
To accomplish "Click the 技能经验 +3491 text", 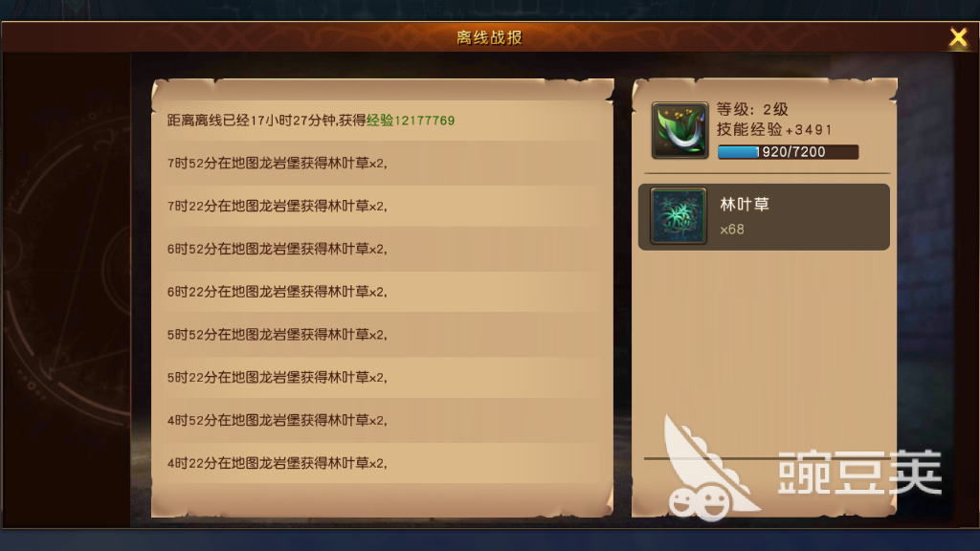I will [774, 129].
